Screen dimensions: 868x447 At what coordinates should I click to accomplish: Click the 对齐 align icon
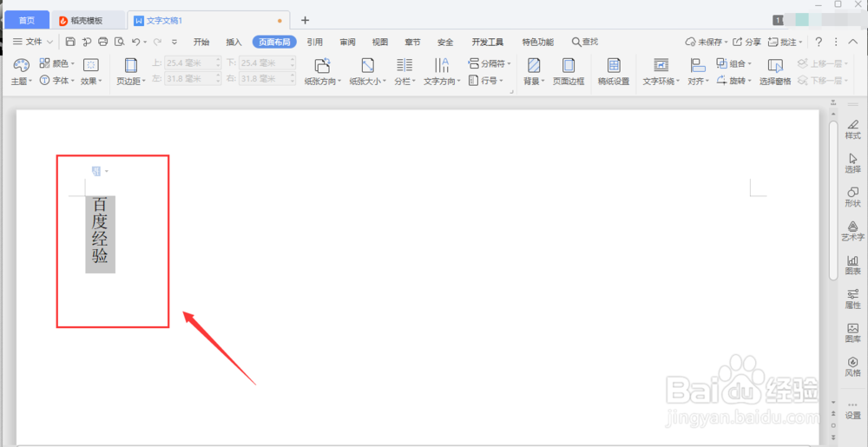click(698, 66)
